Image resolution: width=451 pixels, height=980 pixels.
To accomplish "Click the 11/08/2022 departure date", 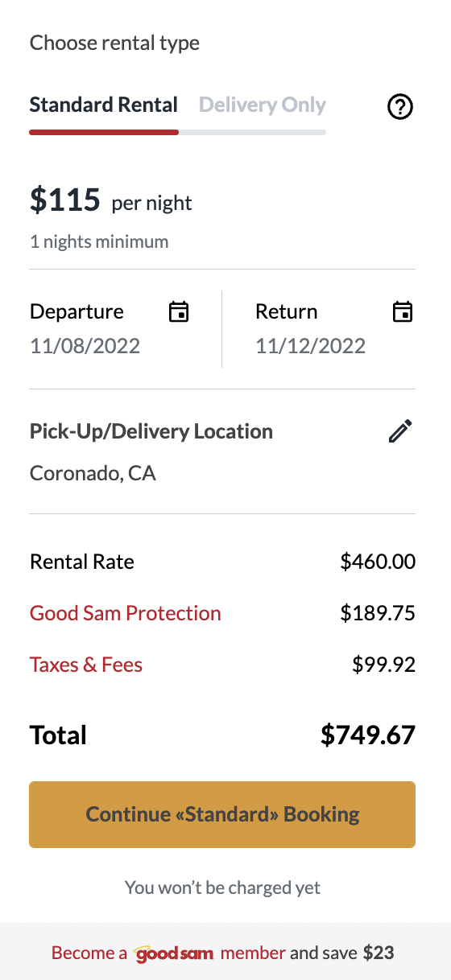I will [85, 346].
